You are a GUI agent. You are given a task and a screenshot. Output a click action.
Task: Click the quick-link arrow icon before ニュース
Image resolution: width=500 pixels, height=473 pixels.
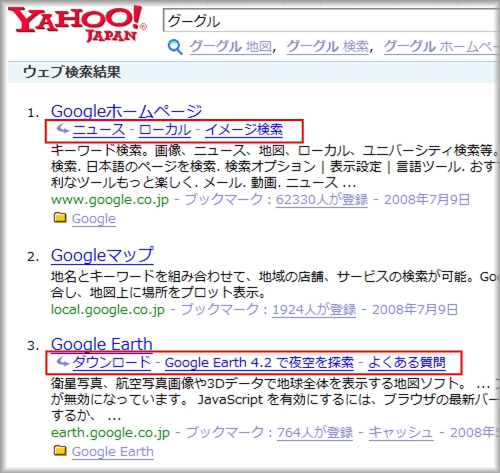click(x=62, y=129)
